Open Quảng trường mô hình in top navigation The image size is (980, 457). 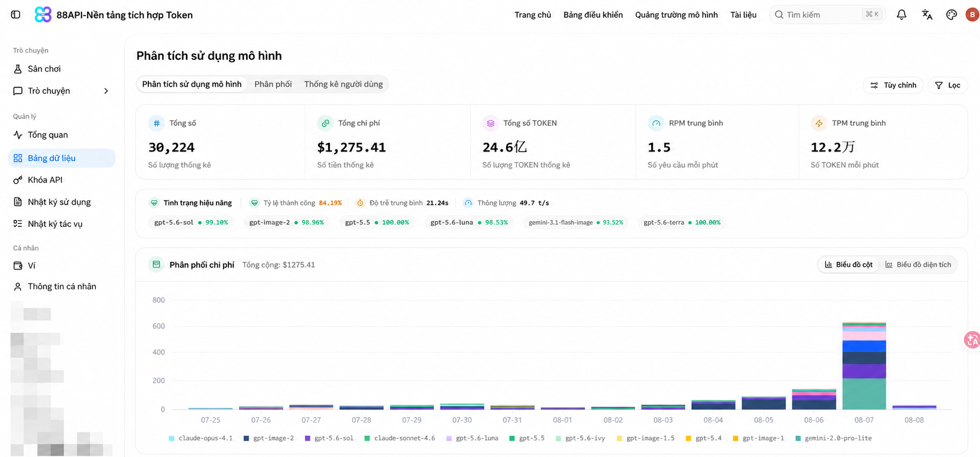pyautogui.click(x=676, y=15)
